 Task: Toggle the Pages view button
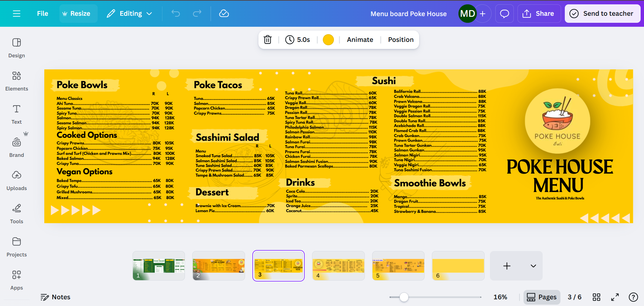[542, 297]
